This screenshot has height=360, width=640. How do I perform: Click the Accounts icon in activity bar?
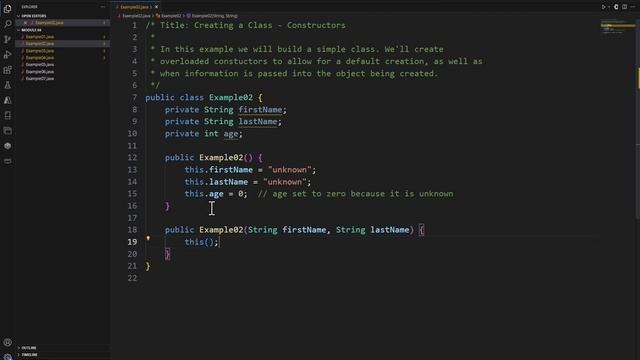[x=7, y=342]
